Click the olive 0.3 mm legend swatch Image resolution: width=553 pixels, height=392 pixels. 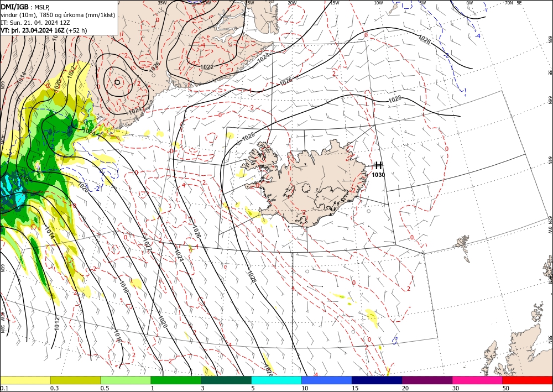click(x=75, y=380)
